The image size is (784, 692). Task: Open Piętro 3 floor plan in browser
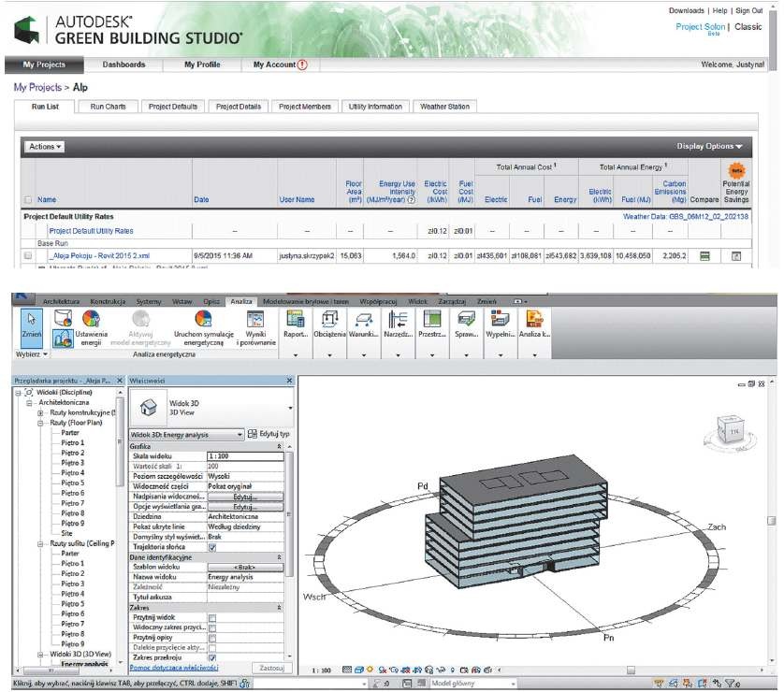coord(72,463)
